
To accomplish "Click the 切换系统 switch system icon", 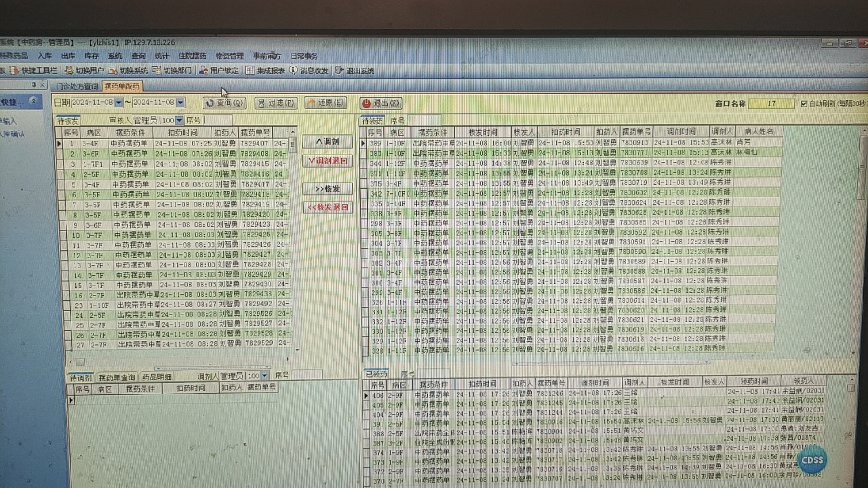I will point(113,70).
